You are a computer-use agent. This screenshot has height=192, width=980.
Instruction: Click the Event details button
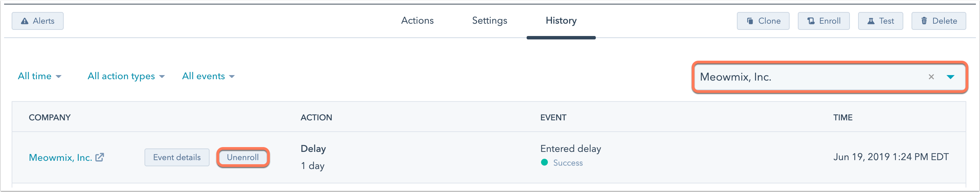click(x=177, y=157)
